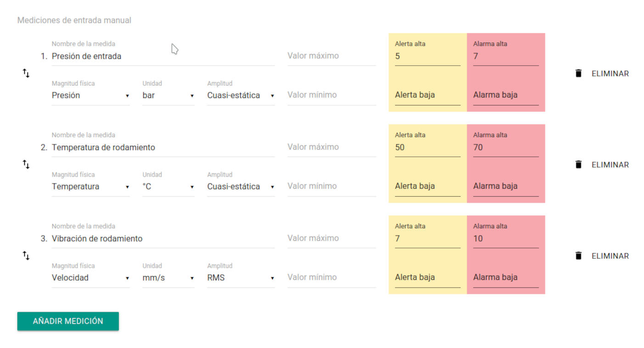
Task: Open the mm/s unit dropdown
Action: pyautogui.click(x=168, y=278)
